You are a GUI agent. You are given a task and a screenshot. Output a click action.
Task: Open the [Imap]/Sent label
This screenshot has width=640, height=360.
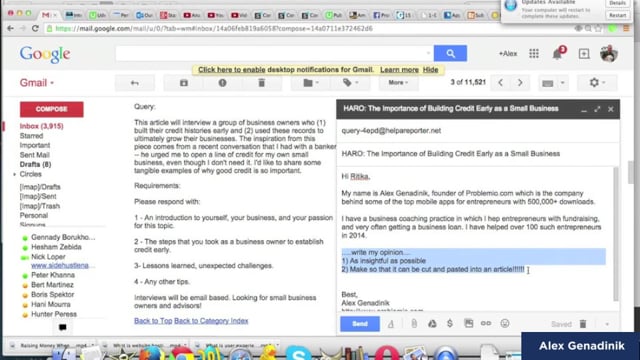38,196
